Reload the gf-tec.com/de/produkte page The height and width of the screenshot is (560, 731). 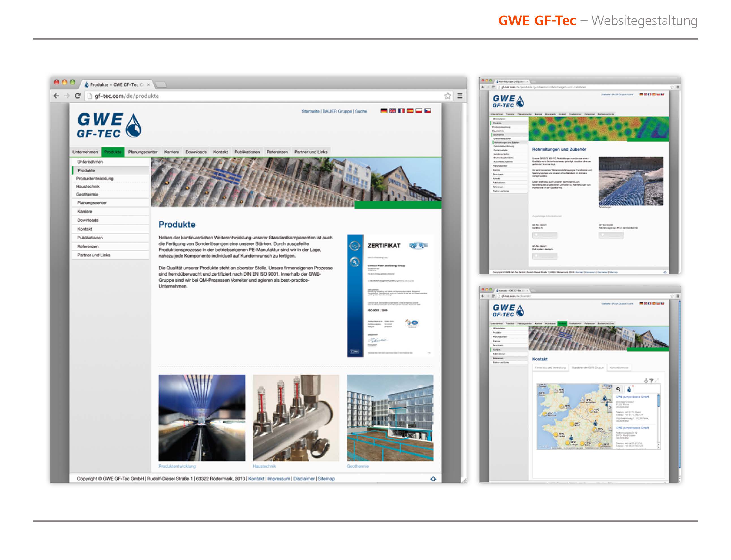coord(78,96)
